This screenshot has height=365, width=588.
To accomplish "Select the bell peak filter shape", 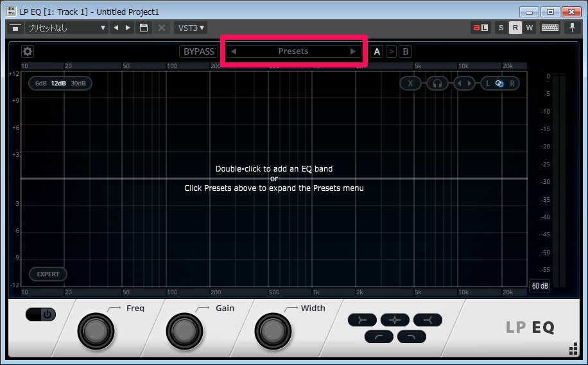I will 394,319.
